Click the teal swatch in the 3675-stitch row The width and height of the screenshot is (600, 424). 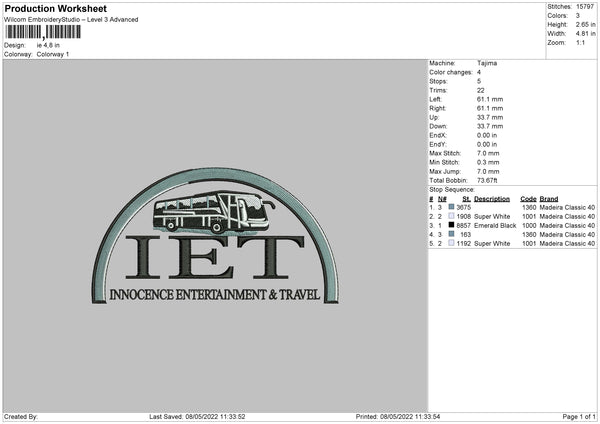pos(452,207)
